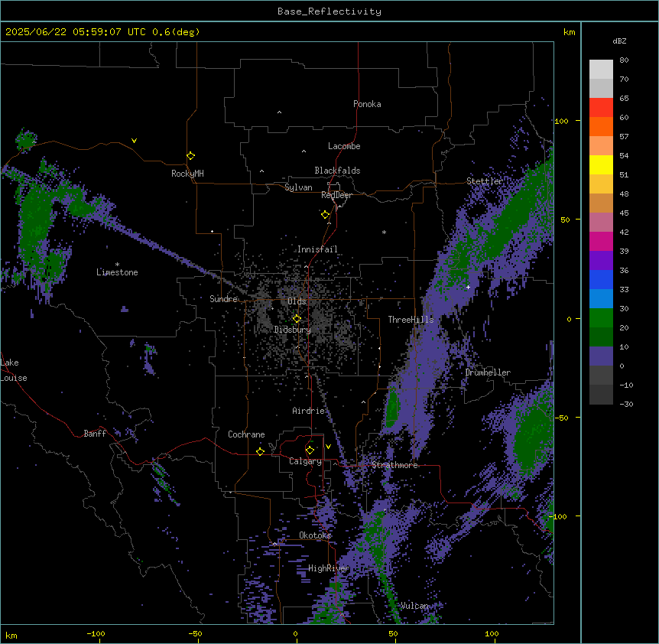The width and height of the screenshot is (659, 644).
Task: Select the magenta 42–39 dBZ swatch
Action: pos(601,241)
